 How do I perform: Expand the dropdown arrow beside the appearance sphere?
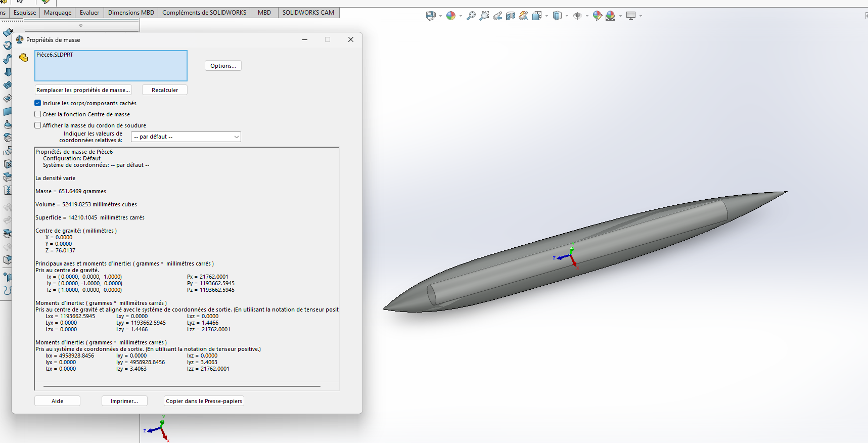coord(461,16)
